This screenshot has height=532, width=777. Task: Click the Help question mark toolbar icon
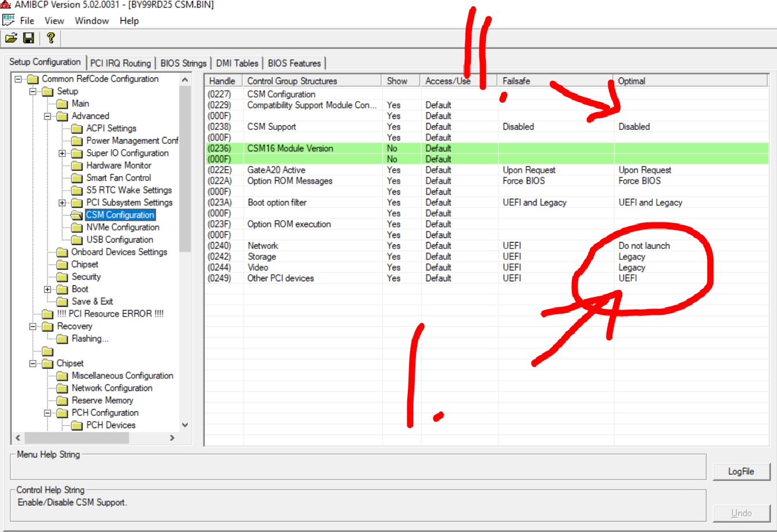pos(51,38)
